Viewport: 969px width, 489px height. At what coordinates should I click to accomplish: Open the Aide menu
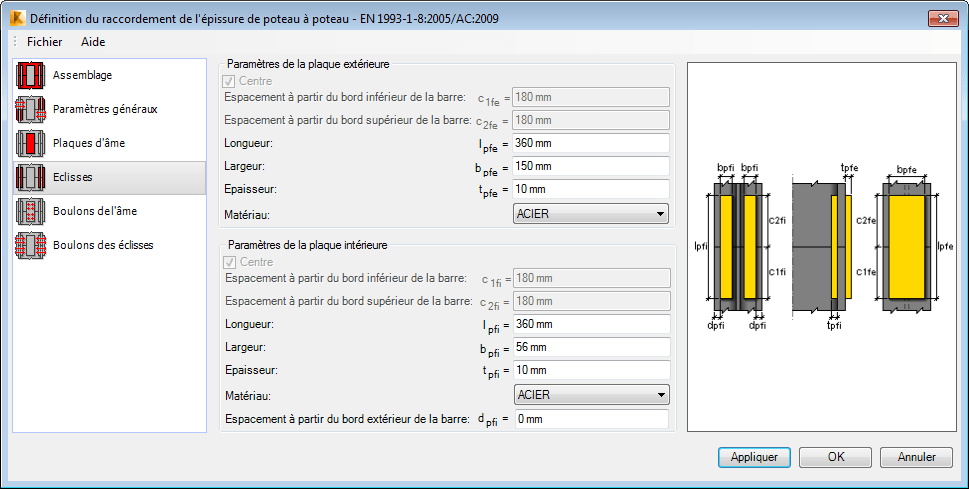(93, 42)
